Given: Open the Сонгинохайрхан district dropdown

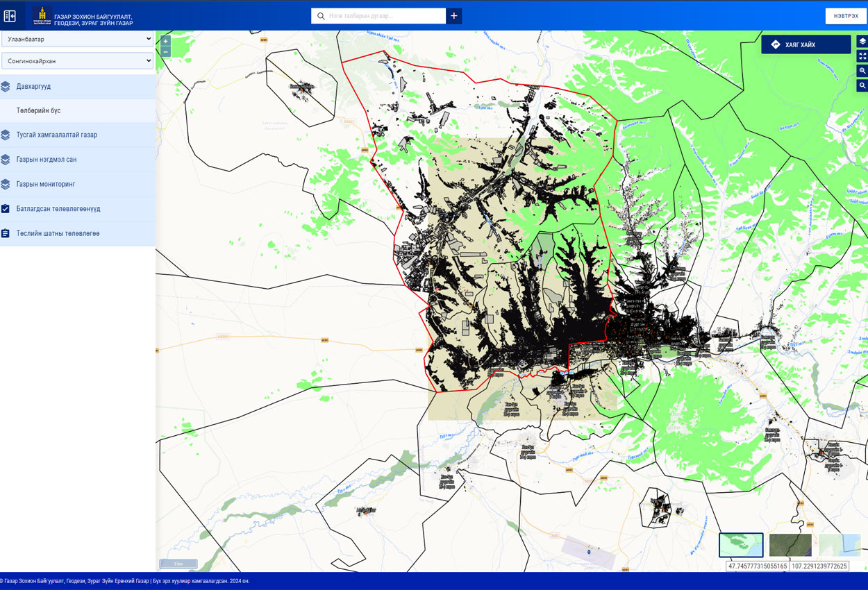Looking at the screenshot, I should (x=77, y=61).
